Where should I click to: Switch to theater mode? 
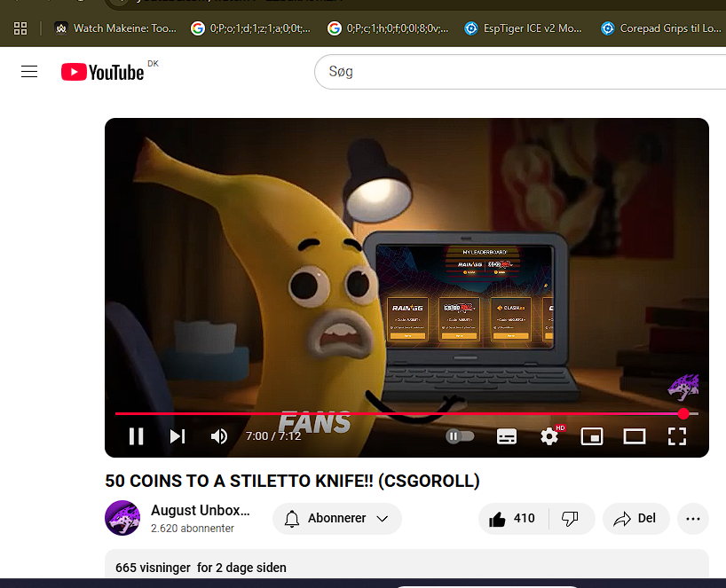tap(635, 435)
